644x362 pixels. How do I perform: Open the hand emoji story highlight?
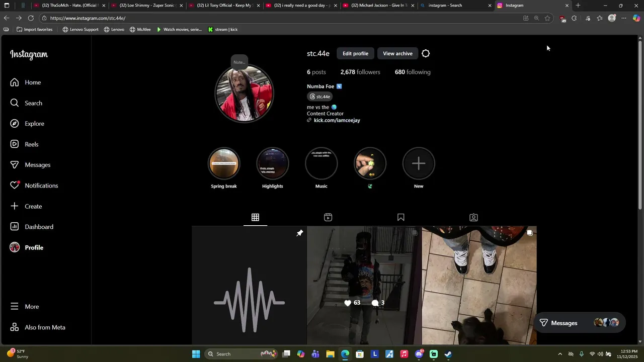pos(370,163)
